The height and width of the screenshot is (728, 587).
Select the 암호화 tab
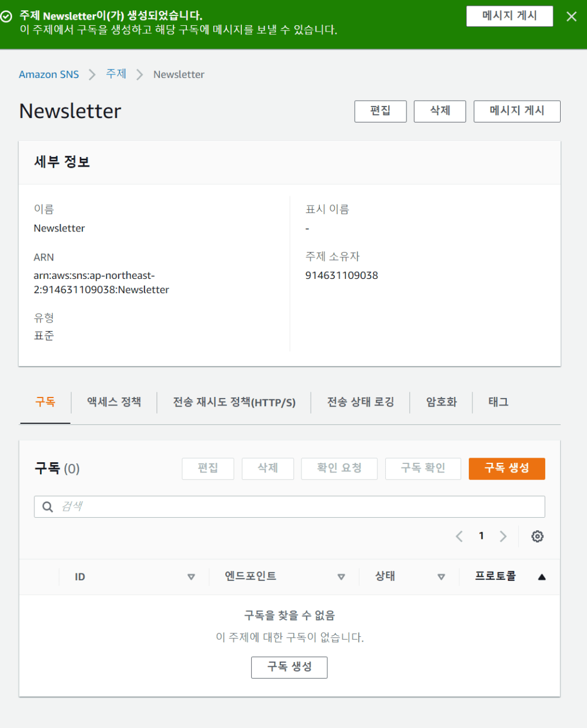441,402
